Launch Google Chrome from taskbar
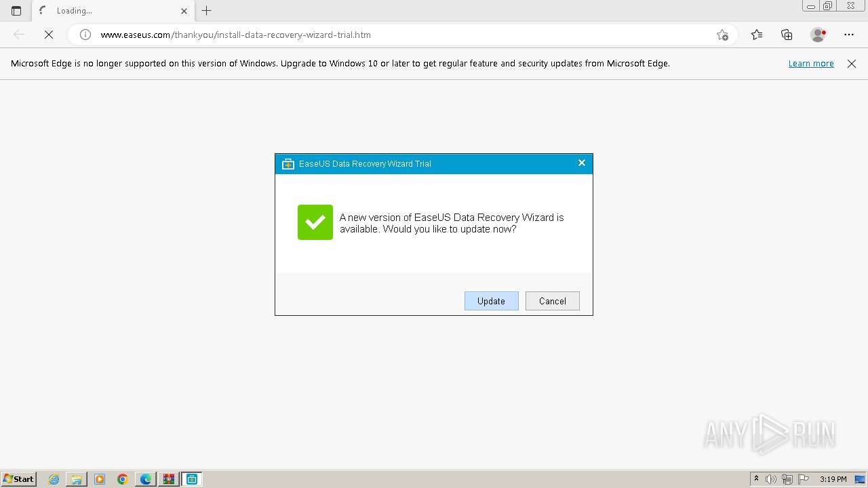The image size is (868, 488). [x=123, y=479]
